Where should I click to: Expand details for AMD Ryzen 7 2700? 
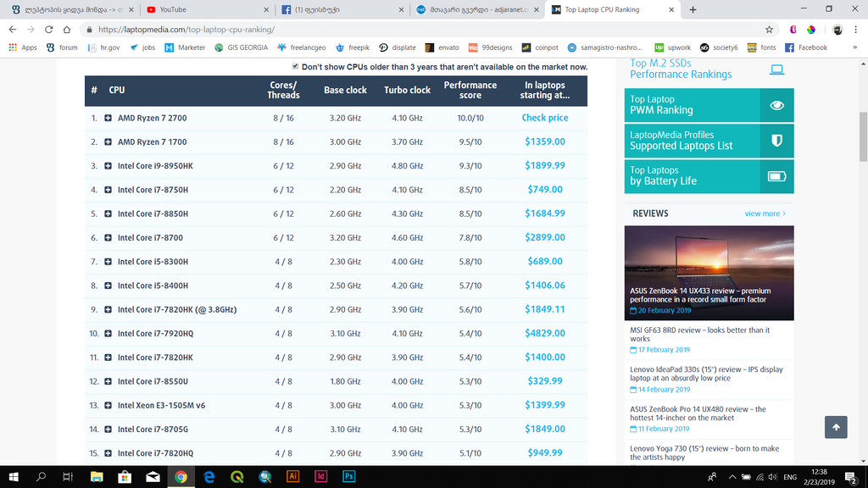[108, 118]
